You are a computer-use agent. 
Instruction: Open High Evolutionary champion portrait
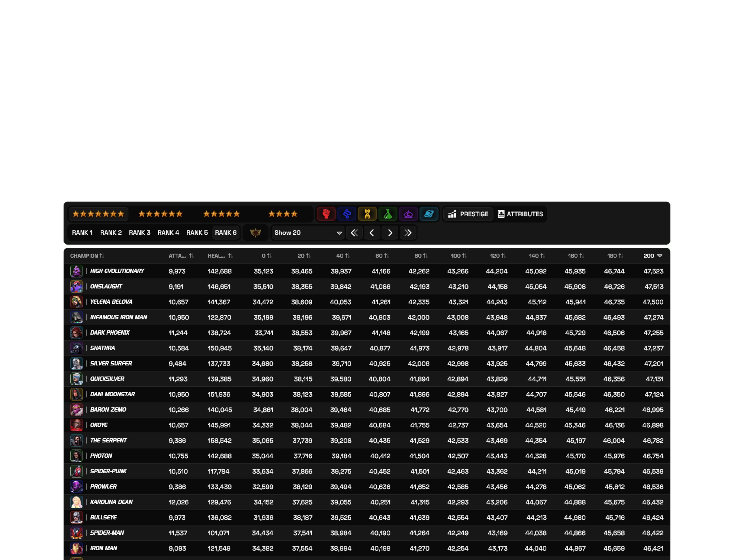76,271
